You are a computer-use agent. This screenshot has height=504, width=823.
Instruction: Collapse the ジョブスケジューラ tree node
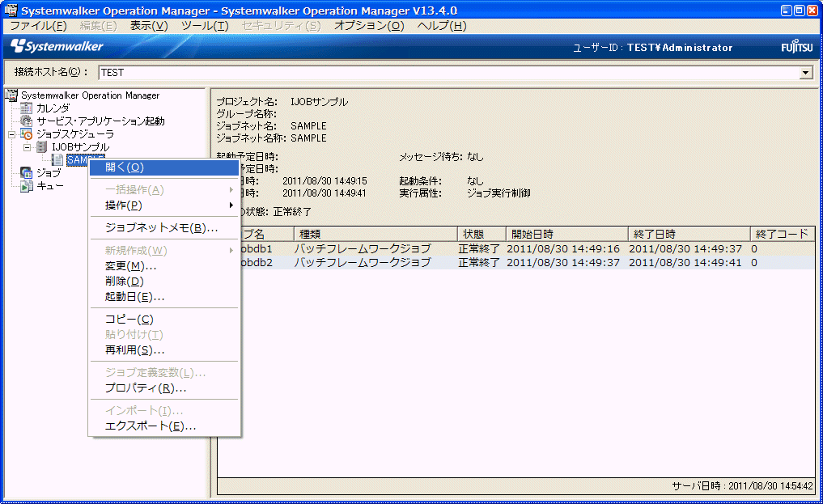pyautogui.click(x=11, y=135)
